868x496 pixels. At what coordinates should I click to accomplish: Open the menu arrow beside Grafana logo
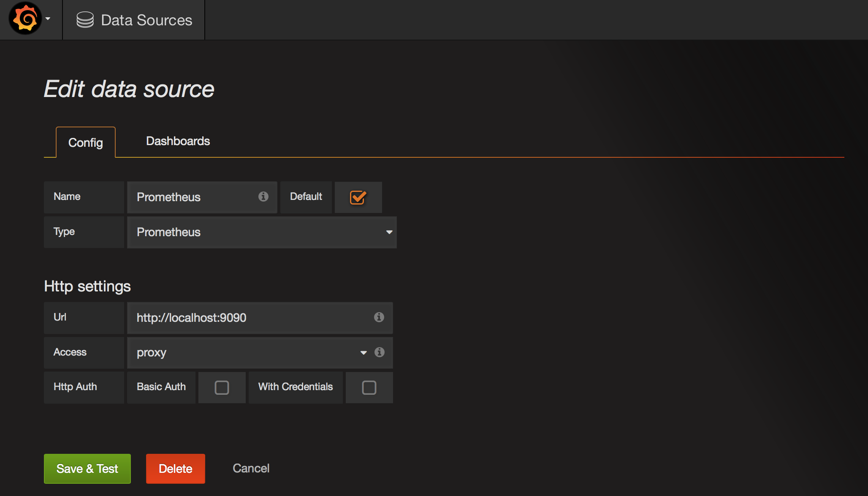[x=48, y=19]
